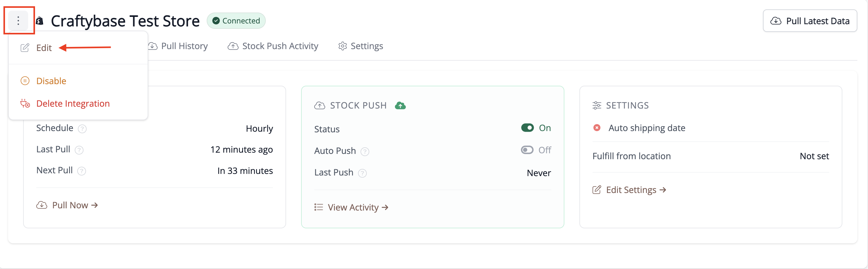Click the Shopify bag icon
The width and height of the screenshot is (868, 269).
pos(40,21)
